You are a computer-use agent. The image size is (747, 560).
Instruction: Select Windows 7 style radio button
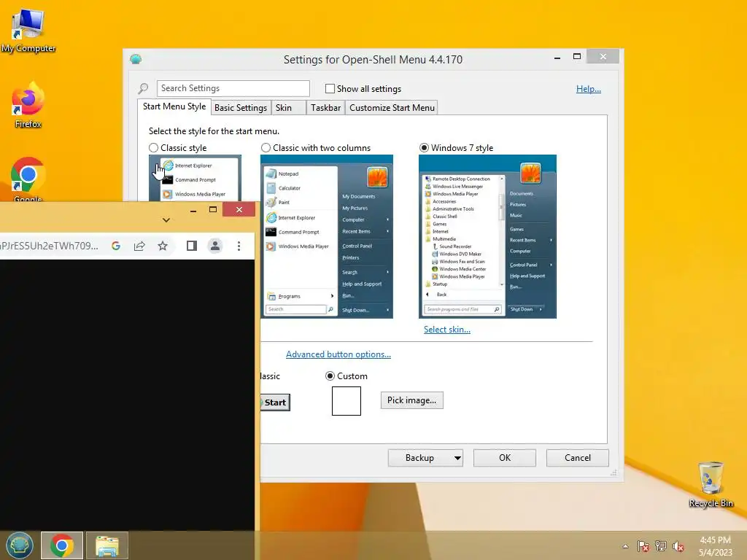tap(424, 147)
